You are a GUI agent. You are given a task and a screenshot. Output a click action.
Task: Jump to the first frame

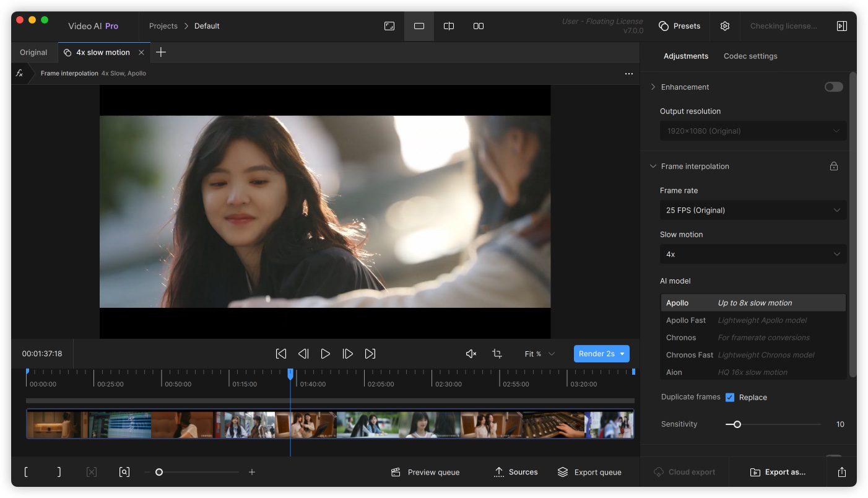(281, 354)
